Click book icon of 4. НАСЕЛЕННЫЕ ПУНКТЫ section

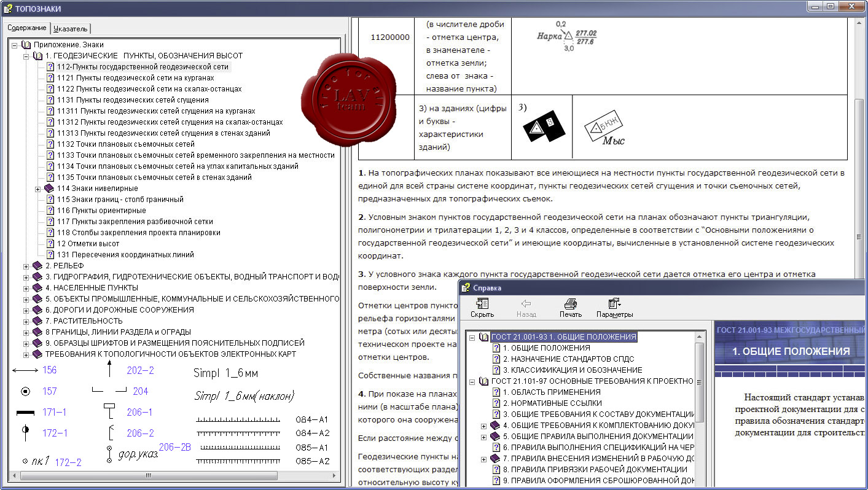point(37,288)
